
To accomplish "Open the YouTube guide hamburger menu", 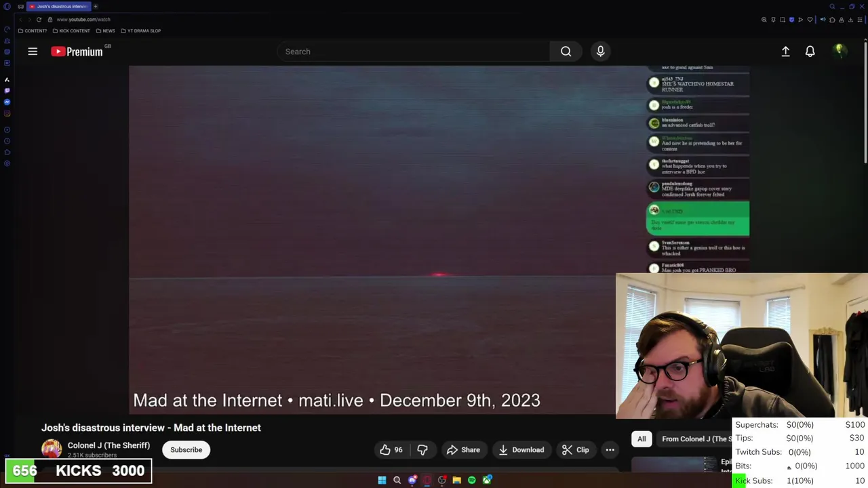I will [x=33, y=52].
